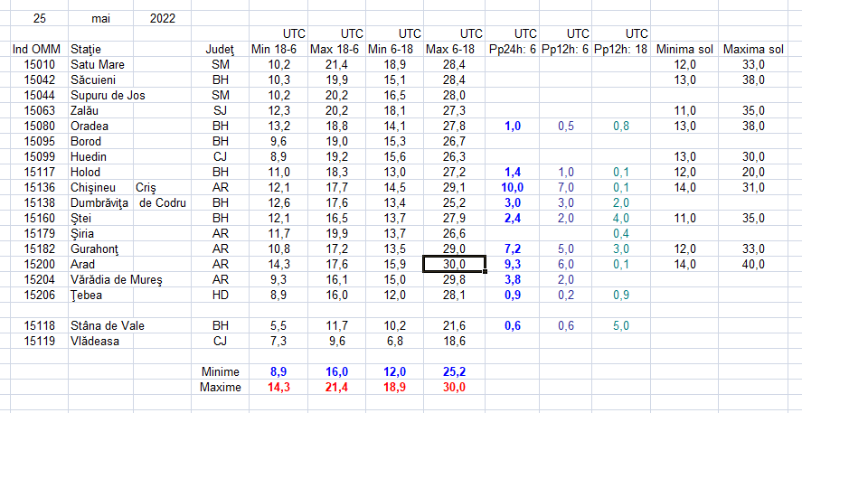Click the index cell 15200
868x488 pixels.
tap(39, 265)
